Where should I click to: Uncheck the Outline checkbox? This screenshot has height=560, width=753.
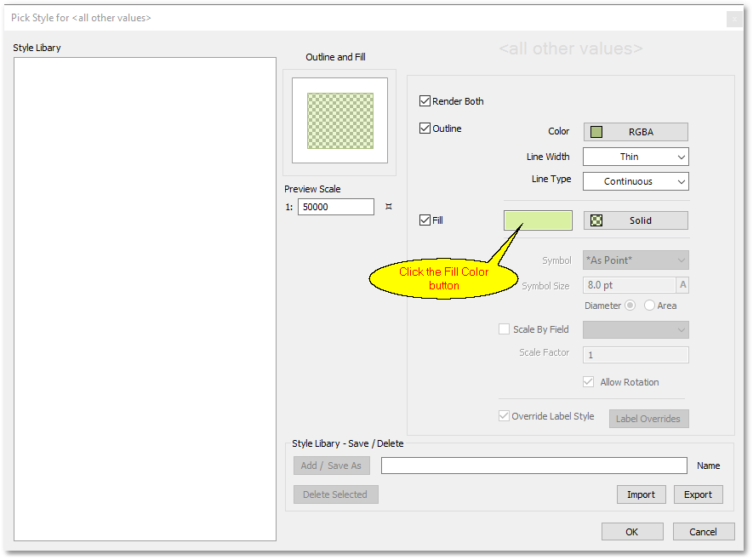coord(425,129)
